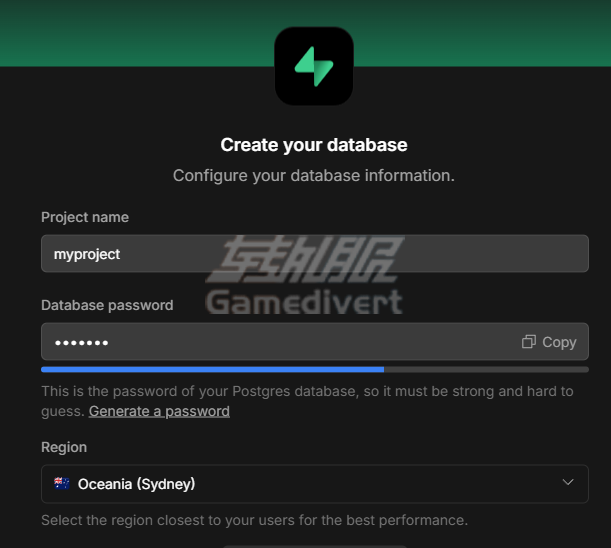Viewport: 611px width, 548px height.
Task: Follow the Generate a password link
Action: 159,411
